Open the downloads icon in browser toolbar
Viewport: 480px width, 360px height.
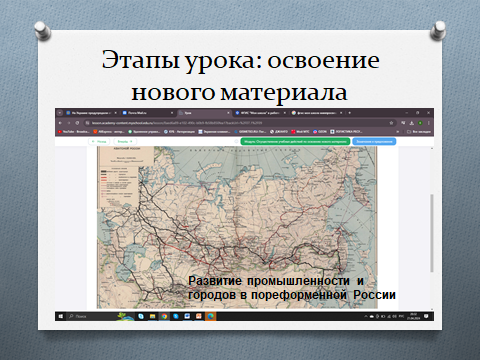click(412, 123)
